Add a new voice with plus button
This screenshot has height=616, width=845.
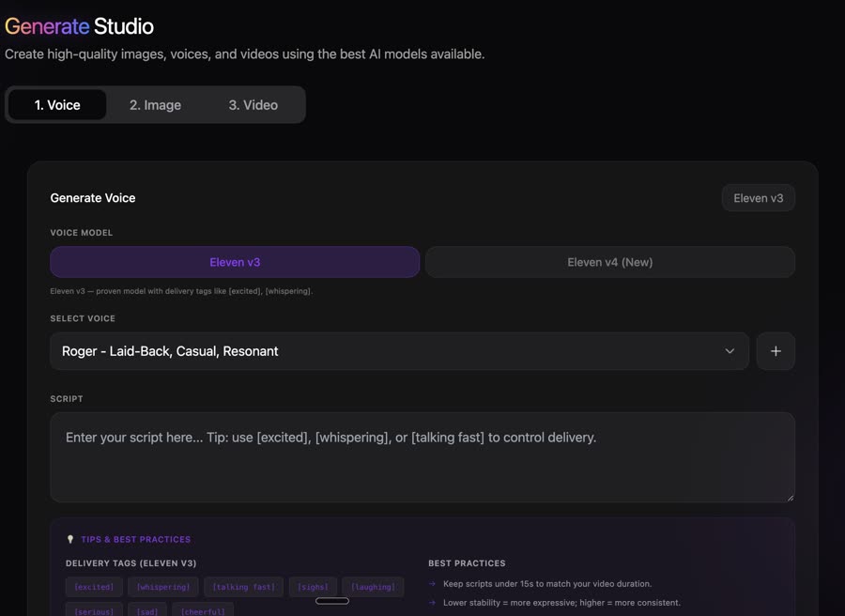776,351
